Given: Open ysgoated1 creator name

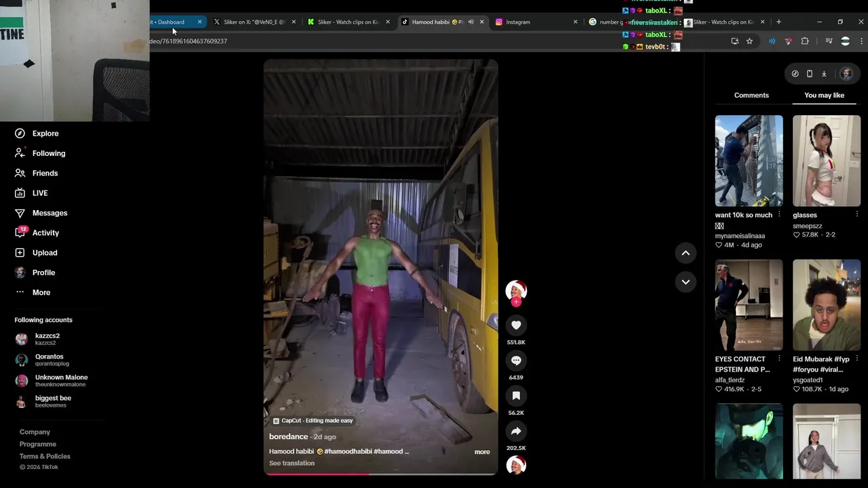Looking at the screenshot, I should pos(808,380).
